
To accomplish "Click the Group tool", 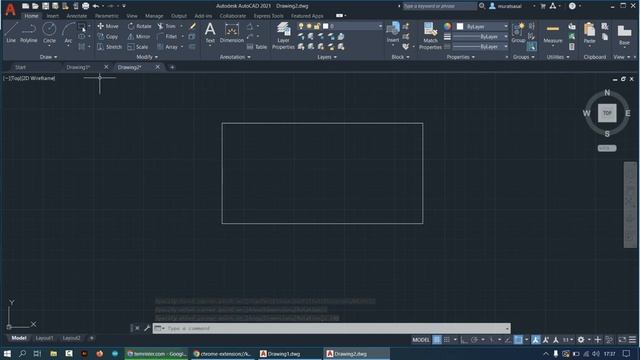I will click(x=518, y=32).
